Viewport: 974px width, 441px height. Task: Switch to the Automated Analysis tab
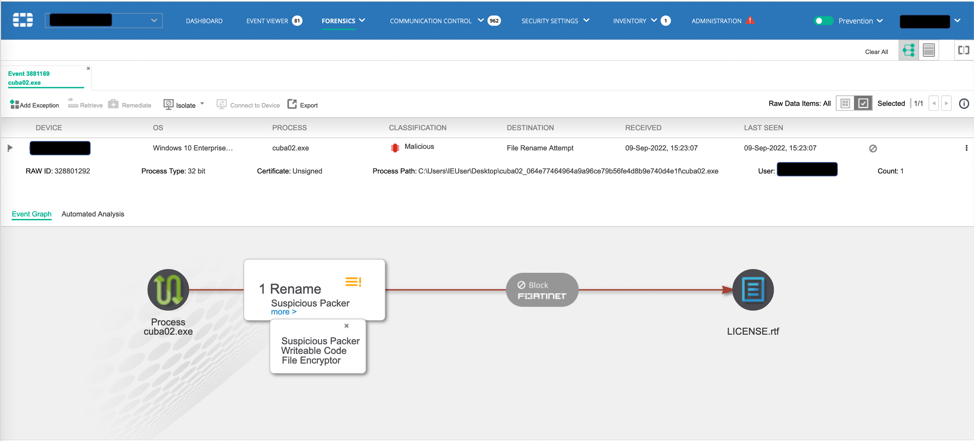click(x=93, y=214)
